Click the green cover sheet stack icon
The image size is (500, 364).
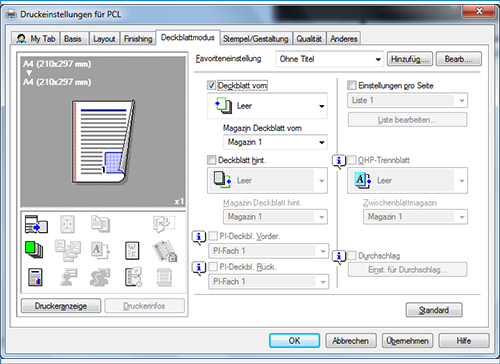[34, 250]
